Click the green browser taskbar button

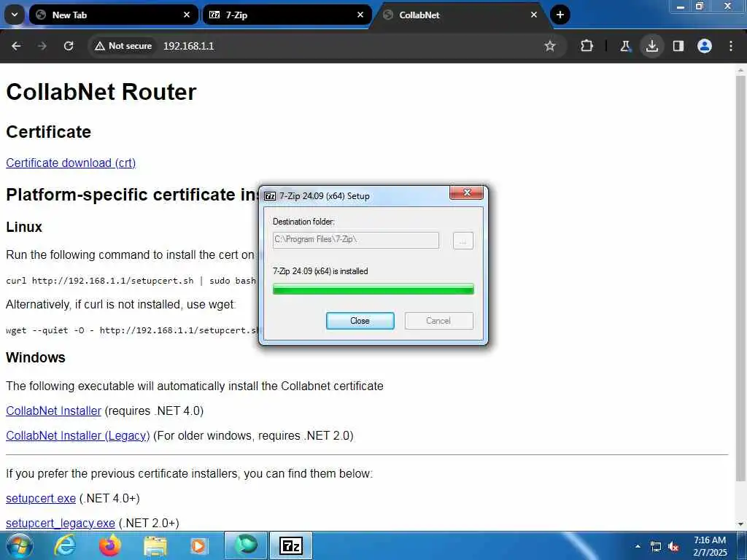(245, 545)
